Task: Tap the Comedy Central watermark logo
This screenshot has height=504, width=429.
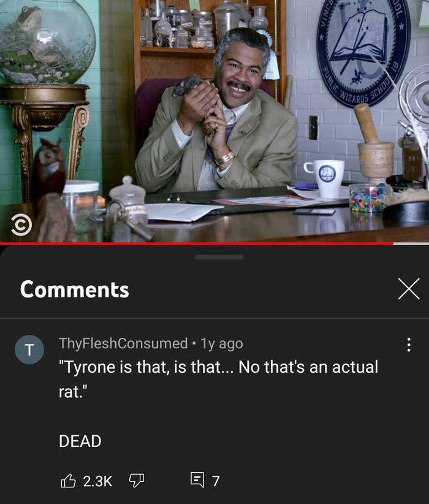Action: pos(21,225)
